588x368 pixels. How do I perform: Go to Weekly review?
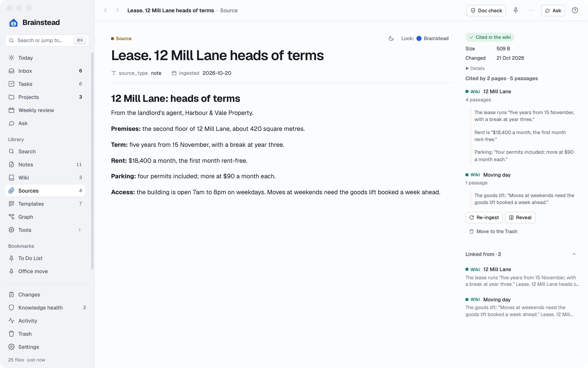pos(45,110)
